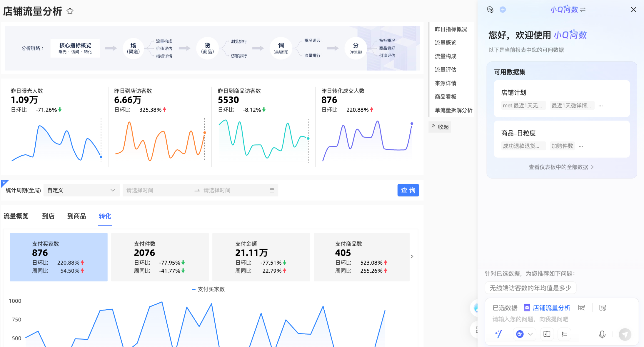The width and height of the screenshot is (644, 347).
Task: Open the model selector whale icon dropdown
Action: pos(525,334)
